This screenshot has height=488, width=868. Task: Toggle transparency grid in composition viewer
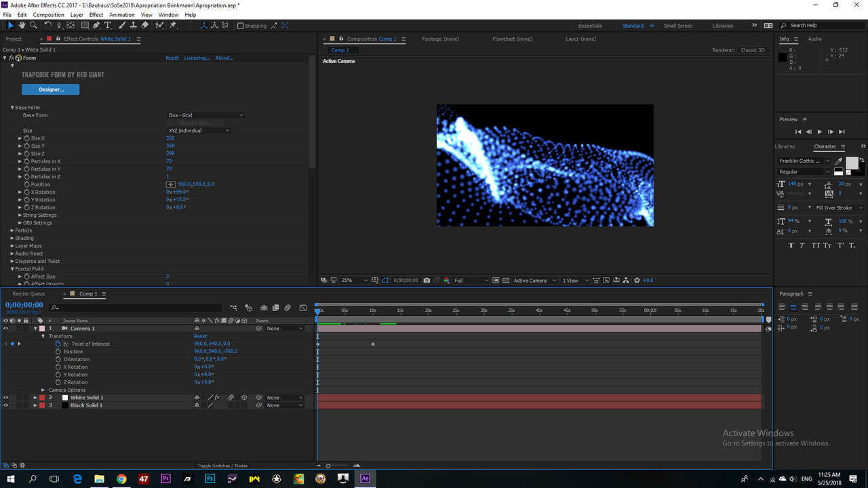507,280
